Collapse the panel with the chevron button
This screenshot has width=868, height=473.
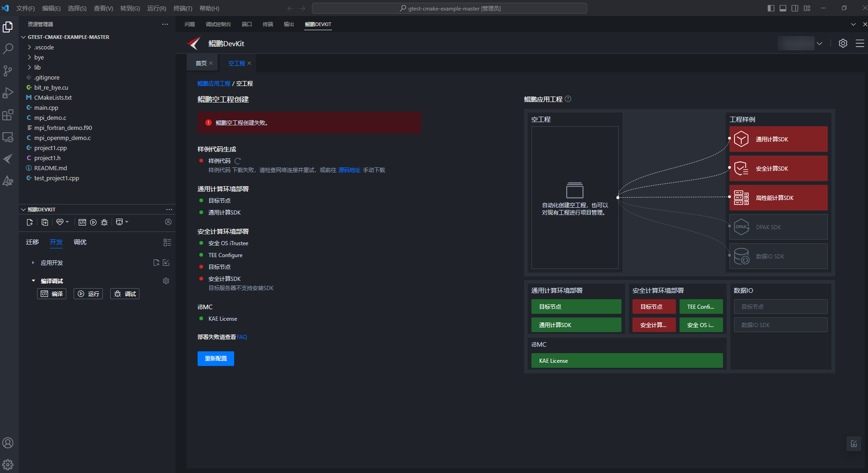[853, 24]
